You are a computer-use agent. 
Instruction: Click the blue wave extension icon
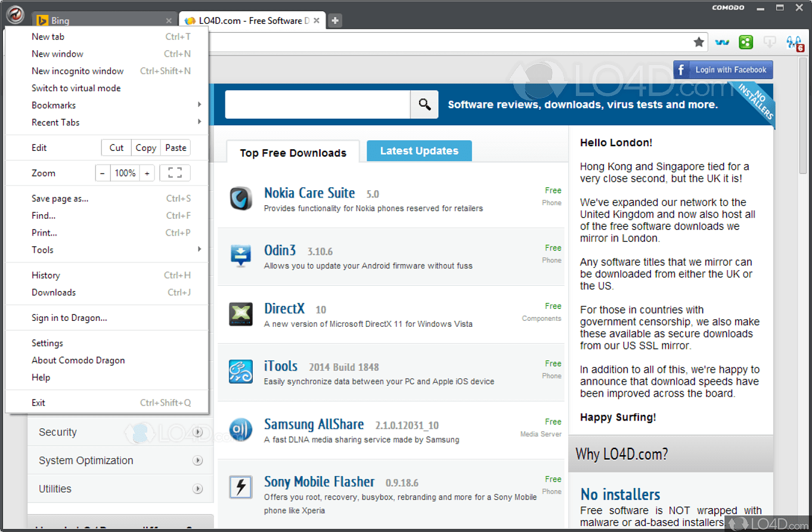click(x=722, y=42)
